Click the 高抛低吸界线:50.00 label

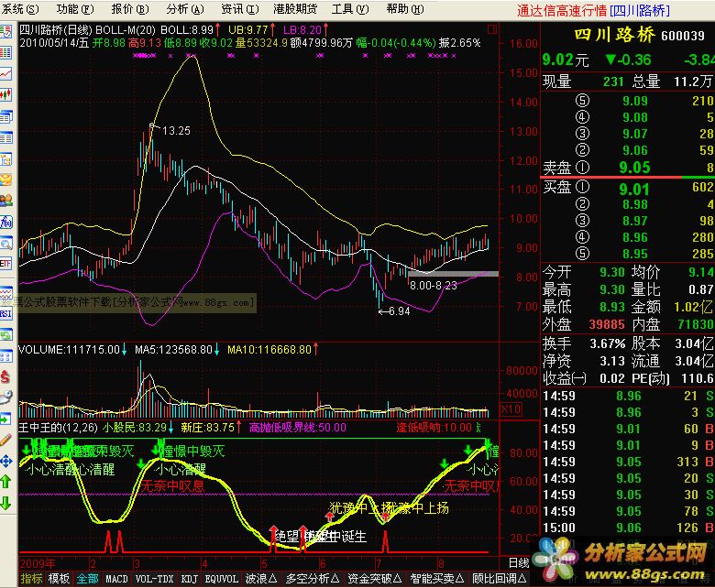tap(298, 428)
